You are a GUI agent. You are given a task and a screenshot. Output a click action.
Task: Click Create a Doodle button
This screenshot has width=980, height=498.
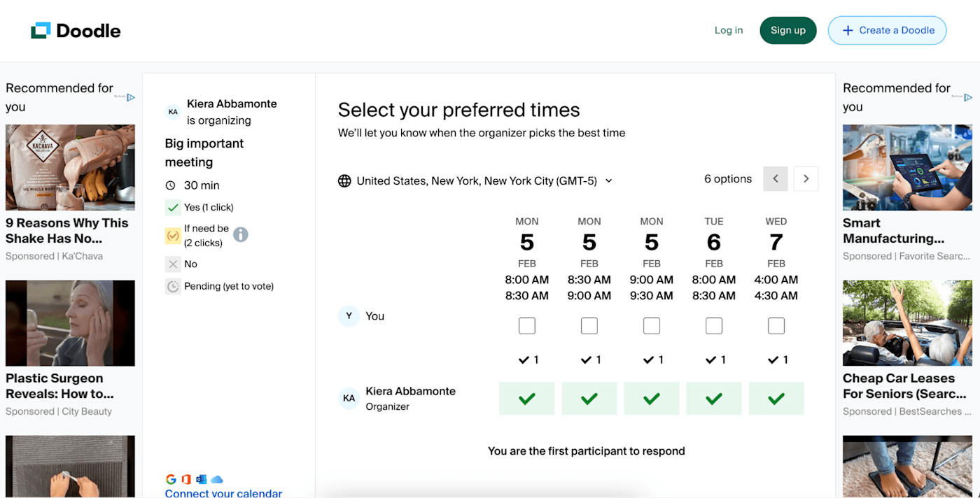[x=887, y=30]
